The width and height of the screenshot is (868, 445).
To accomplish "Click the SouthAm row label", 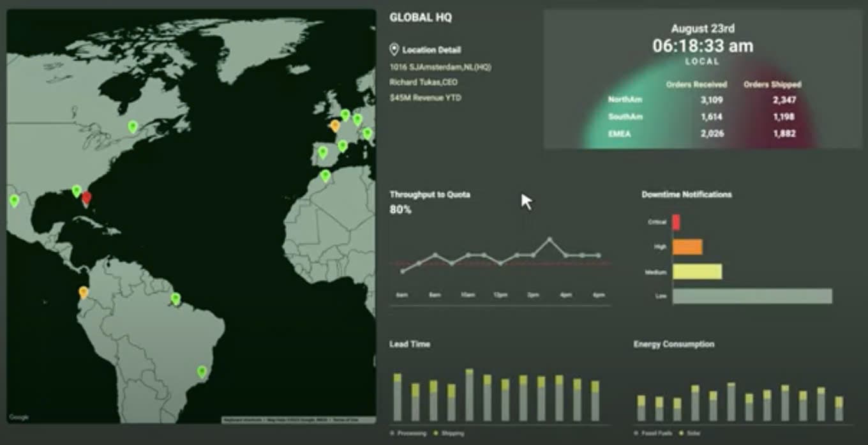I will [x=625, y=117].
